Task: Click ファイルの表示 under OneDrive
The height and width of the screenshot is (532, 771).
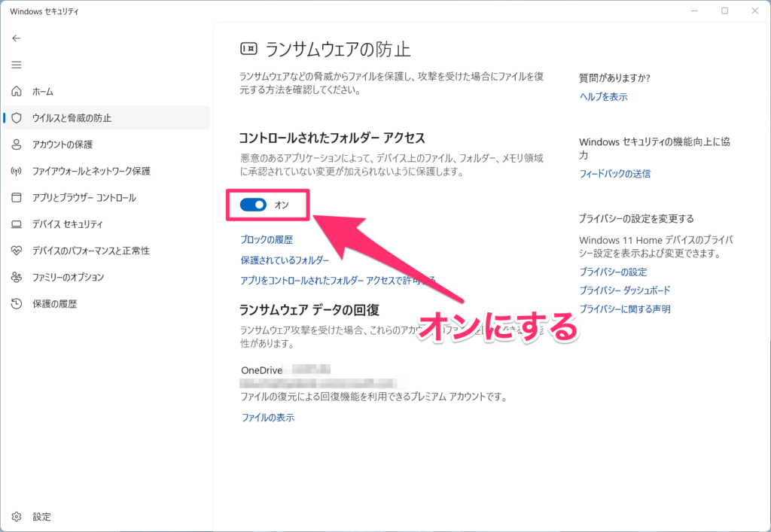Action: click(267, 417)
